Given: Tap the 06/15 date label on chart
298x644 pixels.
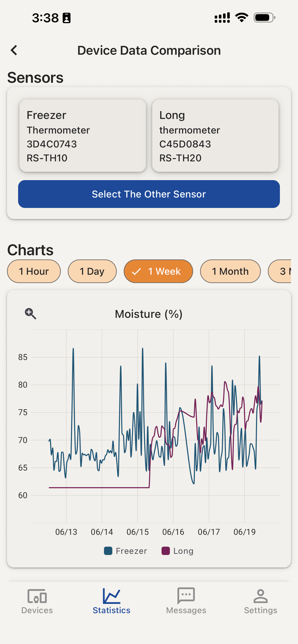Looking at the screenshot, I should pyautogui.click(x=138, y=532).
